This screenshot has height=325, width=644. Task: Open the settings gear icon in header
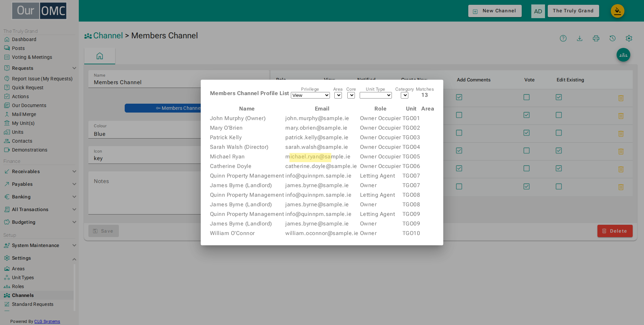coord(629,38)
